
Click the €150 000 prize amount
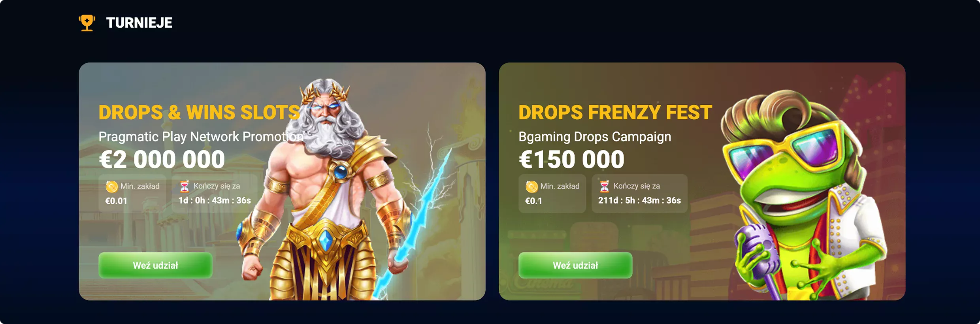click(571, 159)
